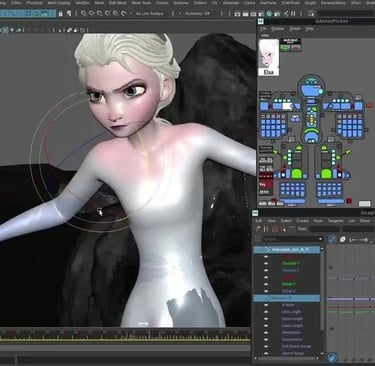Image resolution: width=375 pixels, height=366 pixels.
Task: Click the picker window title icon
Action: click(260, 21)
